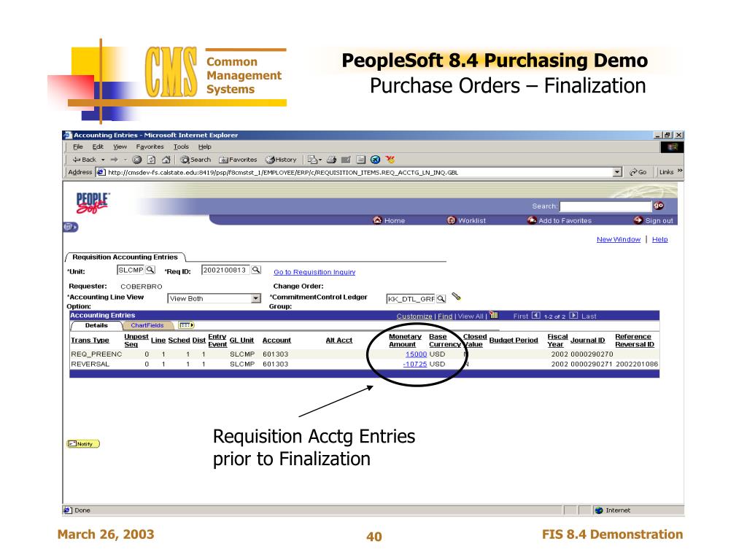Click the Worklist navigation link
Screen dimensions: 747x560
[466, 220]
